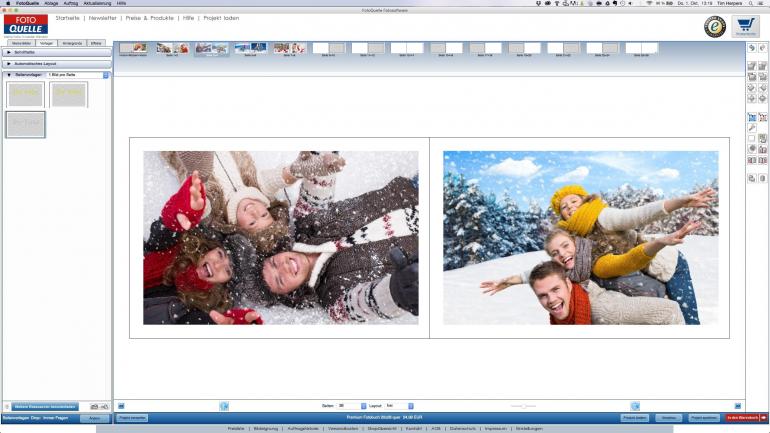This screenshot has width=770, height=433.
Task: Open the FotoQuelle application menu
Action: coord(27,3)
